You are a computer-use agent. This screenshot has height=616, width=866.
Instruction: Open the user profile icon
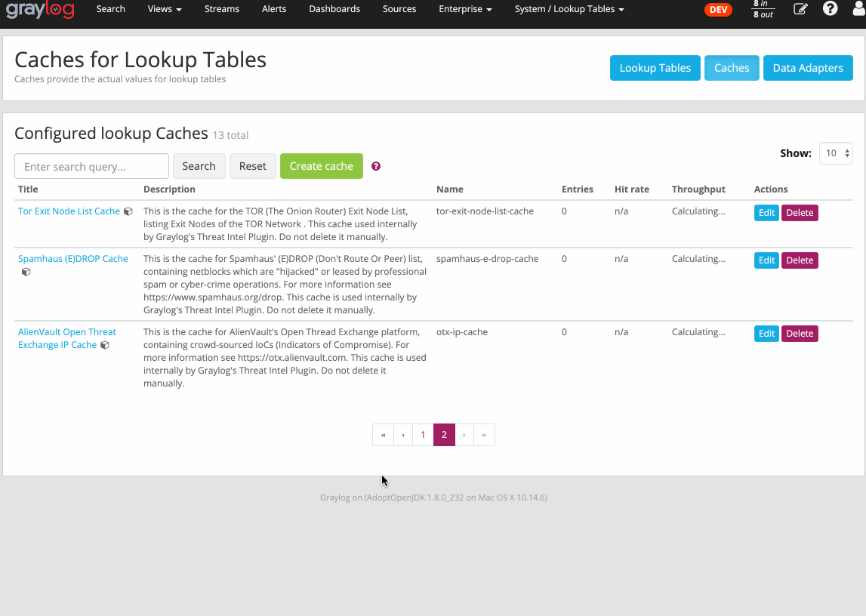tap(859, 9)
